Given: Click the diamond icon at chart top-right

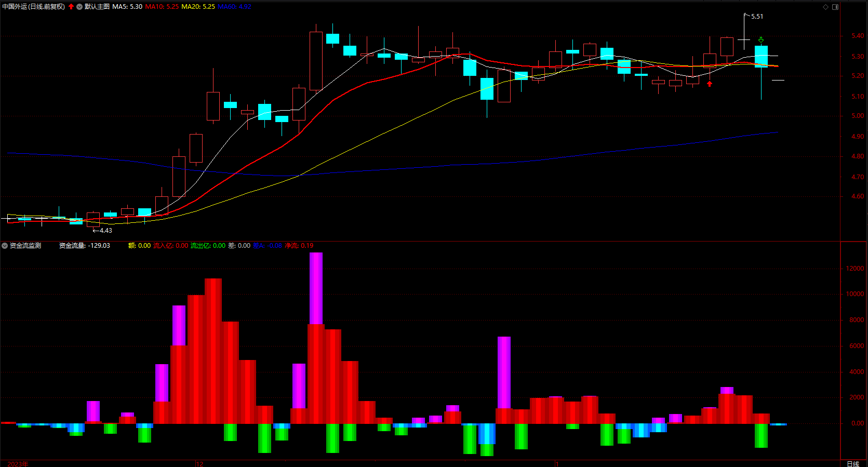Looking at the screenshot, I should (x=825, y=7).
